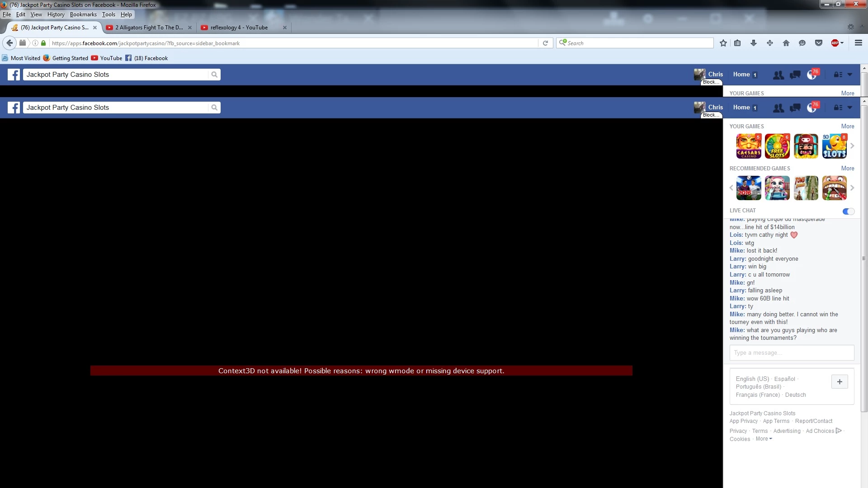Expand the footer More dropdown
Image resolution: width=868 pixels, height=488 pixels.
(764, 439)
